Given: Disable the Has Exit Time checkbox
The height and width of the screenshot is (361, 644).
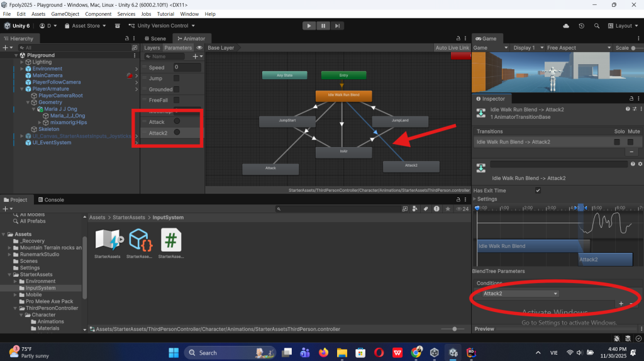Looking at the screenshot, I should click(x=538, y=191).
